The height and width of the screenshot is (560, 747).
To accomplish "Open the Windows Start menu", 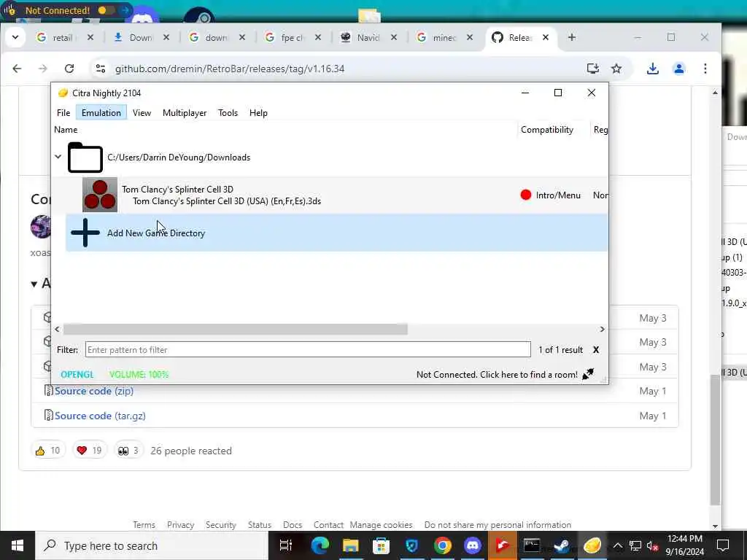I will point(18,545).
